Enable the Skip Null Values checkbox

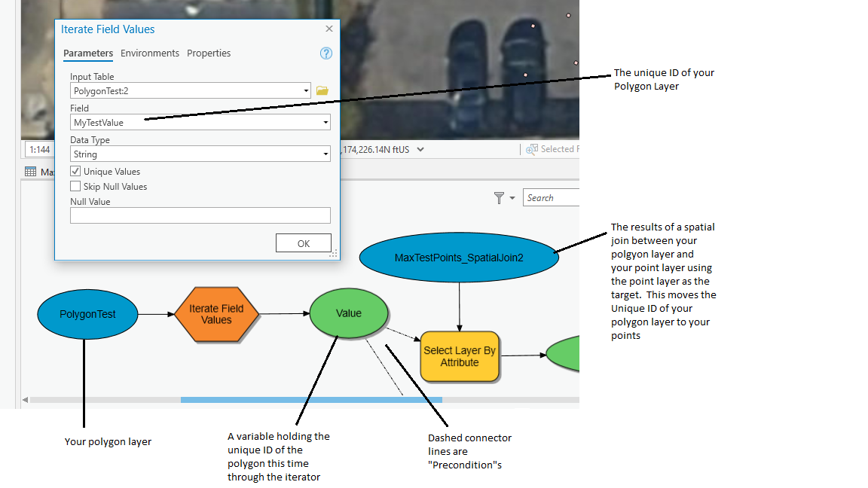click(75, 186)
